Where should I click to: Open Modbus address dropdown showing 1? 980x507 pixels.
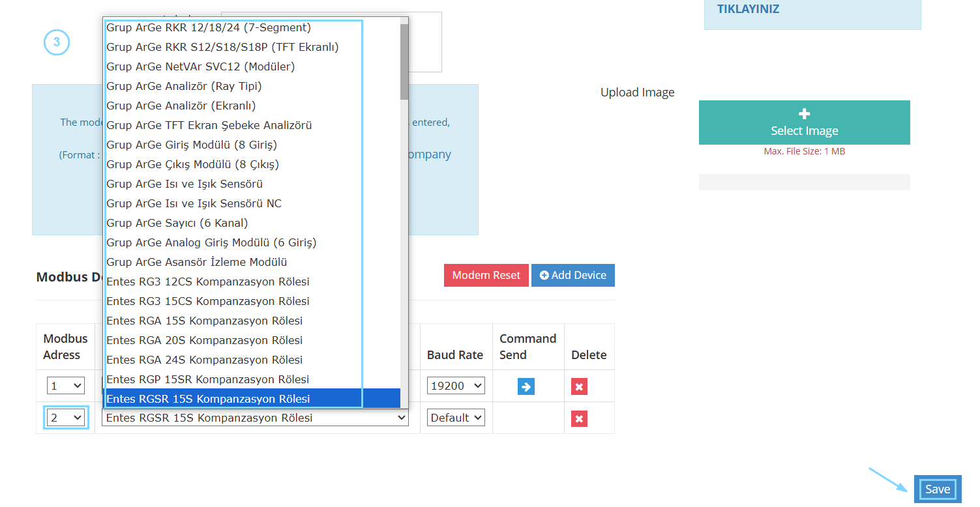(66, 386)
